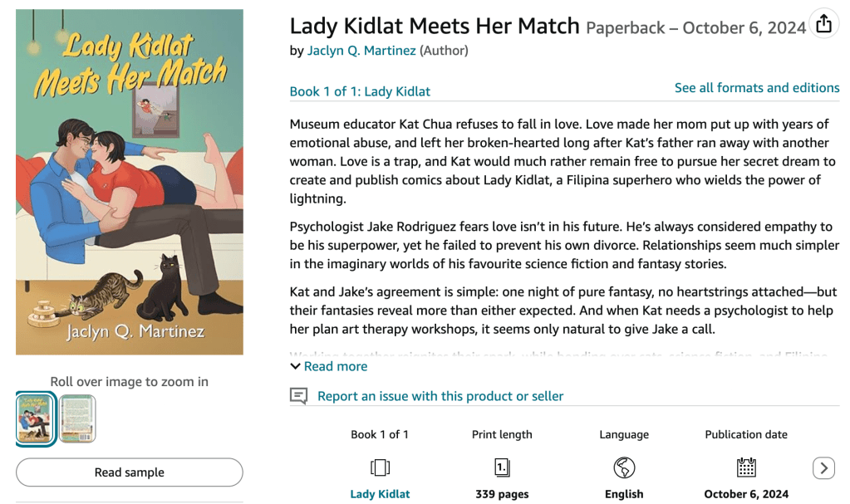Click the share icon near the title
This screenshot has width=850, height=504.
point(823,24)
